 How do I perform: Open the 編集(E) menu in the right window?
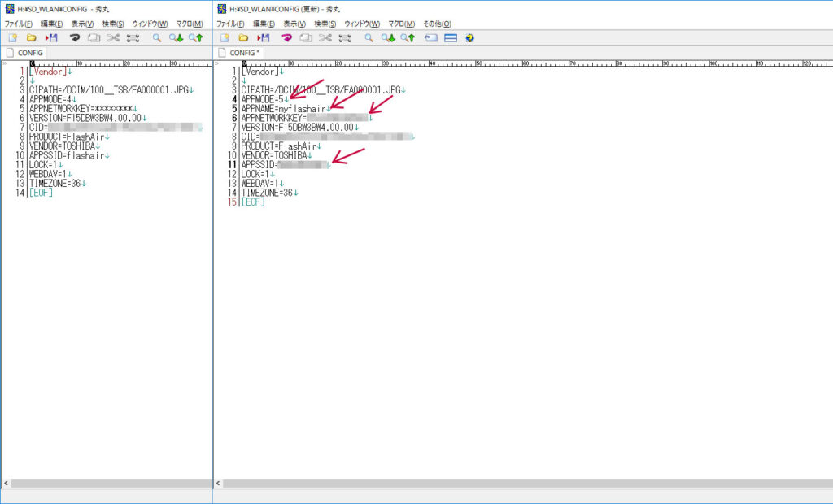[x=264, y=24]
